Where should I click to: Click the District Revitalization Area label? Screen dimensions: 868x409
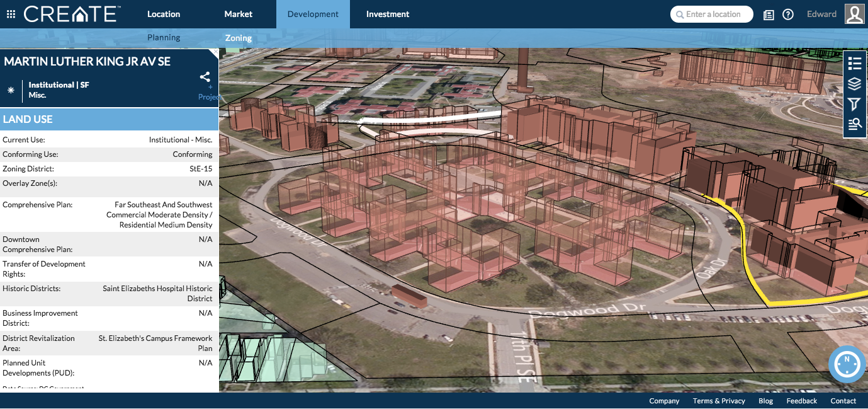(x=40, y=343)
